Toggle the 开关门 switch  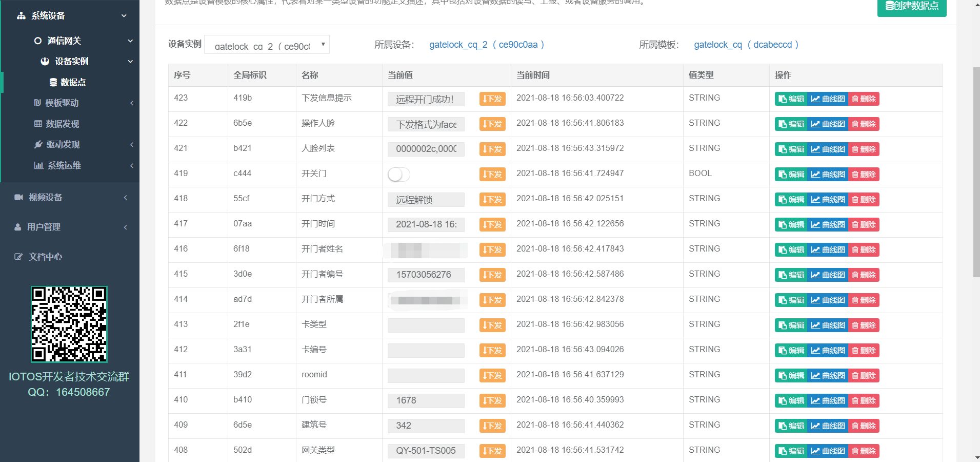399,175
